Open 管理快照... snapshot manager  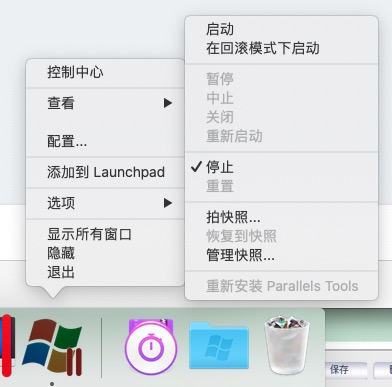(x=281, y=255)
